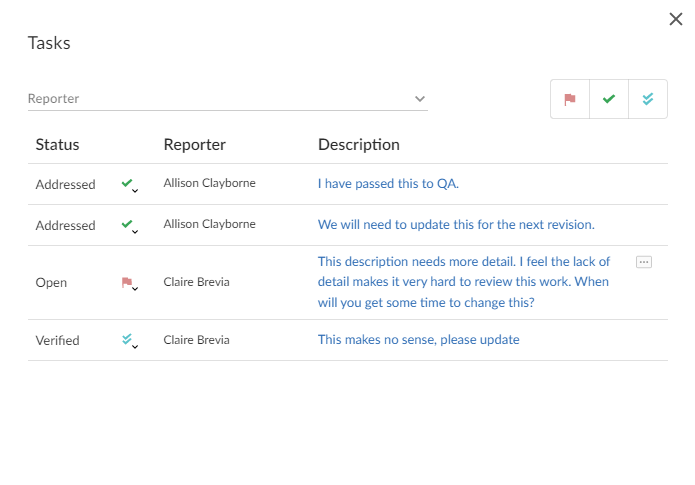The height and width of the screenshot is (485, 695).
Task: Open the ellipsis more-options button
Action: tap(644, 261)
